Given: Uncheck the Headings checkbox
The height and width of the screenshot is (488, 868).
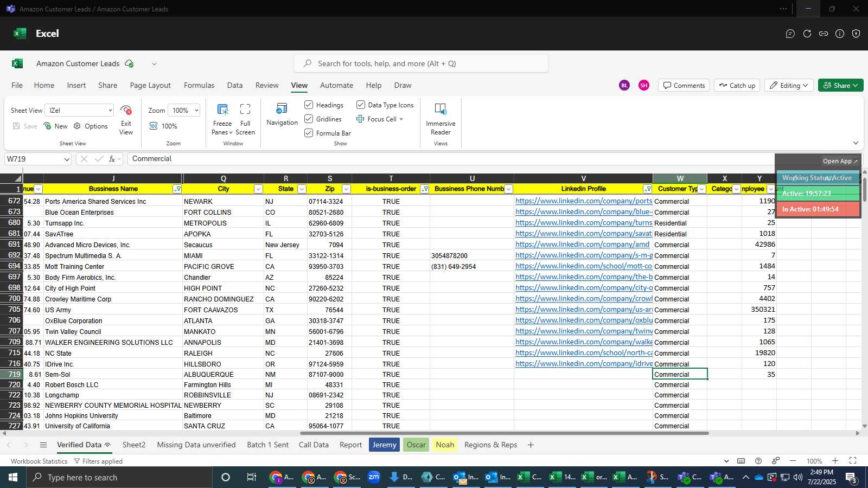Looking at the screenshot, I should (x=309, y=105).
